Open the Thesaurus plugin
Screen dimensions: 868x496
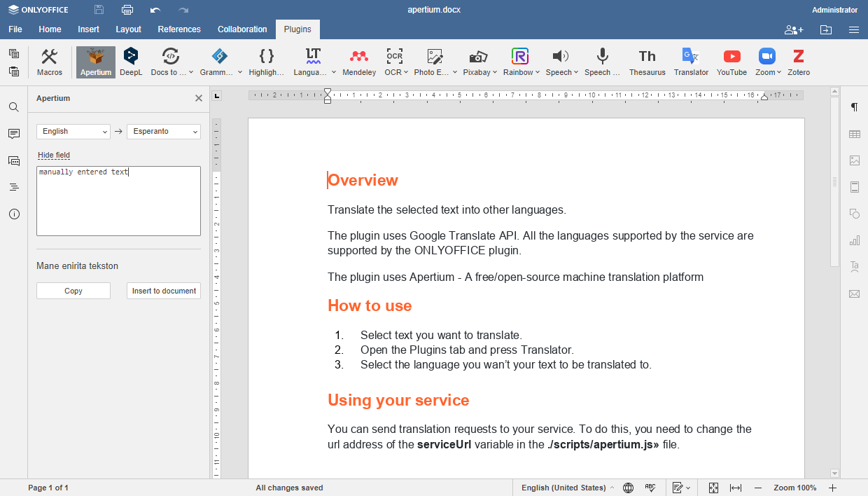point(647,62)
